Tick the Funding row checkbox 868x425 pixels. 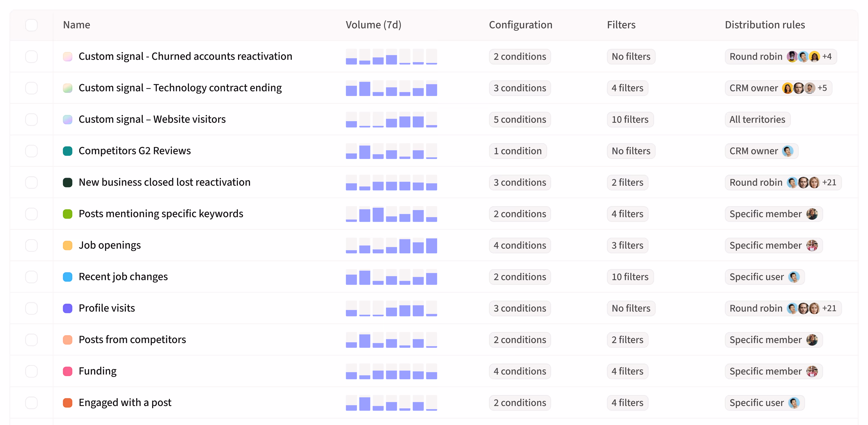point(31,371)
